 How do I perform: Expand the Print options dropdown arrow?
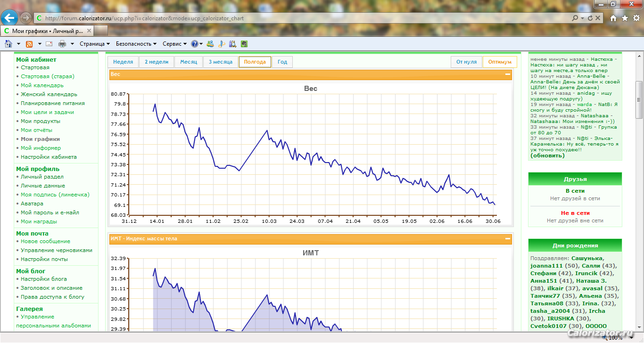coord(72,44)
